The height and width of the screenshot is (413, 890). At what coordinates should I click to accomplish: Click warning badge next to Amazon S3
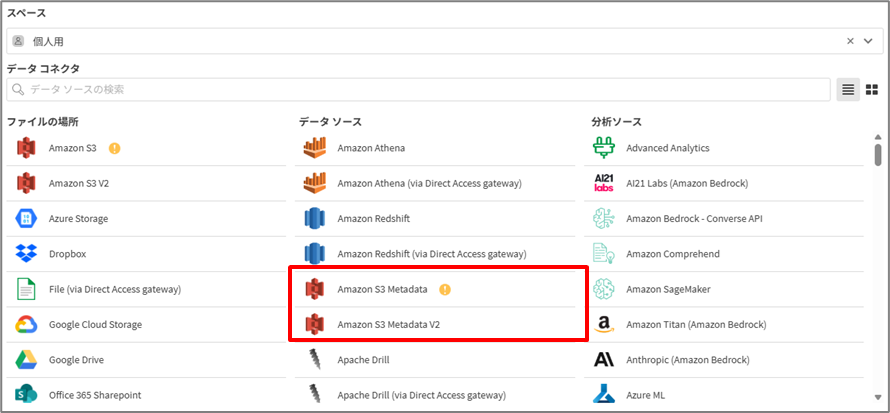tap(115, 148)
